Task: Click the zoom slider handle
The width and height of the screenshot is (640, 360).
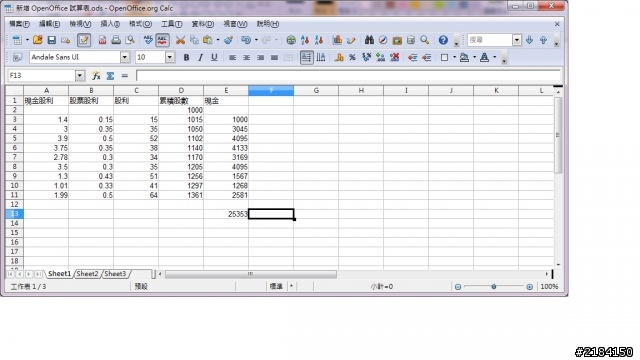Action: click(x=494, y=287)
